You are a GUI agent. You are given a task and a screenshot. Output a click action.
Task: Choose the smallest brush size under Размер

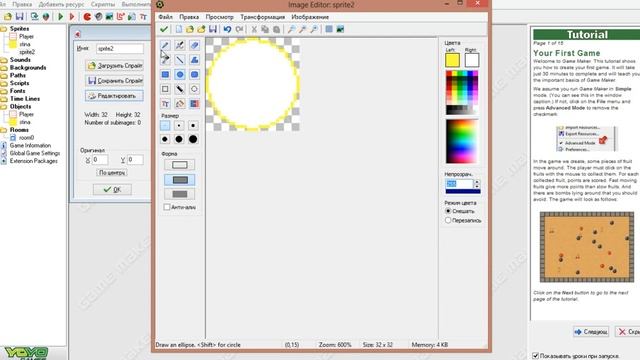click(165, 125)
